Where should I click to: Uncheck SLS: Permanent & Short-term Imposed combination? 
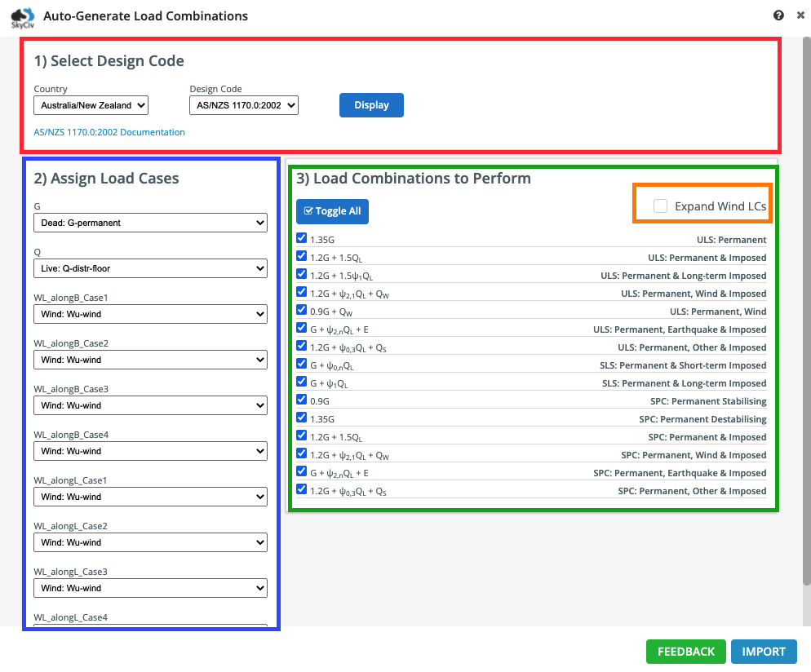point(302,364)
